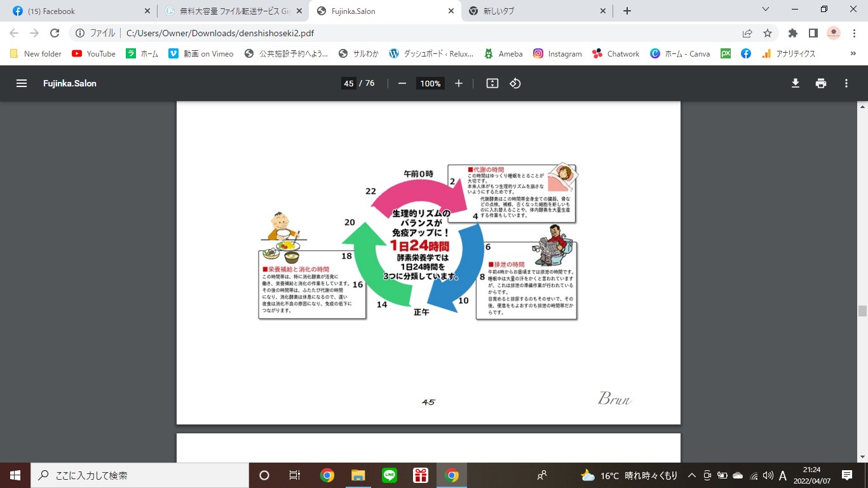Open the ダッシュボード Relux bookmark
The height and width of the screenshot is (488, 868).
coord(431,54)
